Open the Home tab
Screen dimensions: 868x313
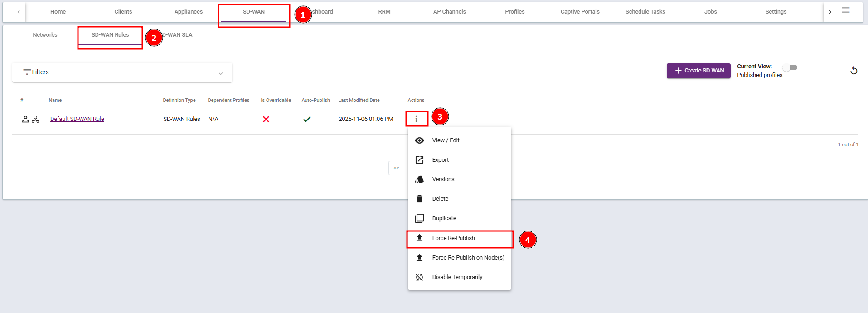pos(58,12)
